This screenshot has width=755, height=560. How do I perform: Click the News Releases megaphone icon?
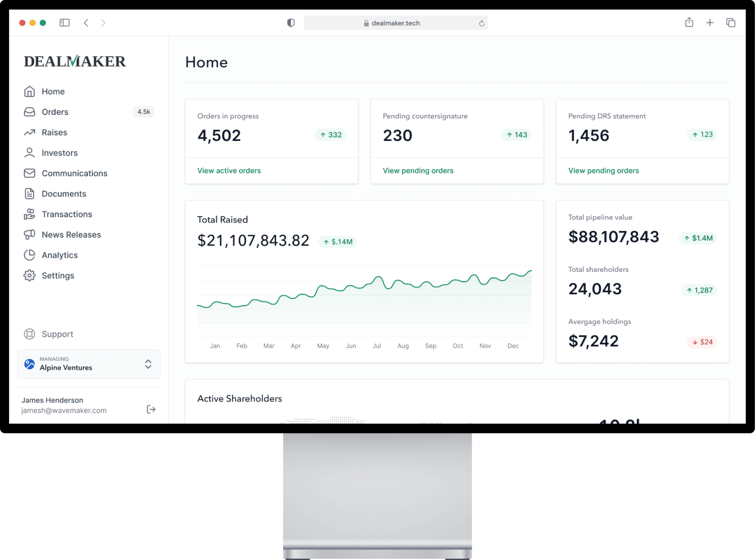point(29,235)
